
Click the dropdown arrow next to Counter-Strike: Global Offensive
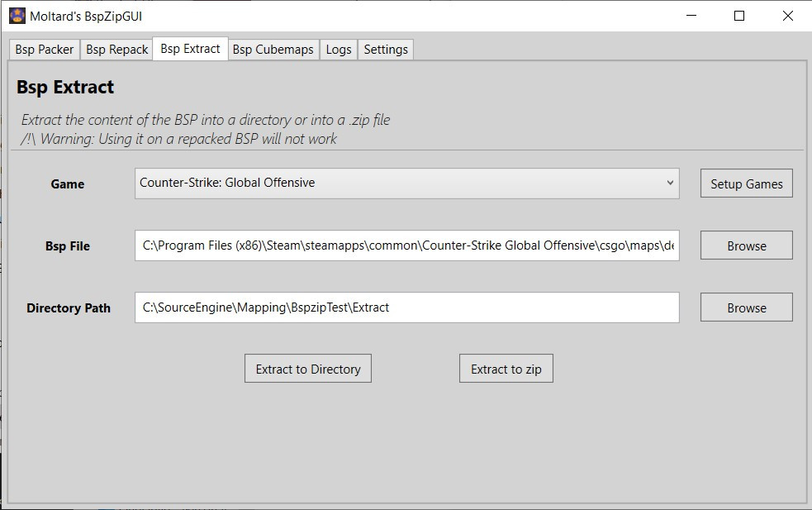669,183
